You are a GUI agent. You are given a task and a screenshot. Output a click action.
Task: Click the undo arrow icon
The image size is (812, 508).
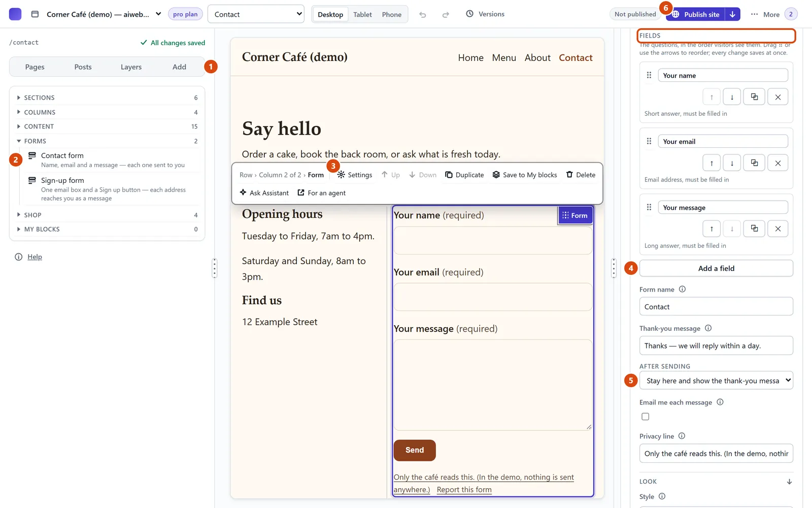423,14
